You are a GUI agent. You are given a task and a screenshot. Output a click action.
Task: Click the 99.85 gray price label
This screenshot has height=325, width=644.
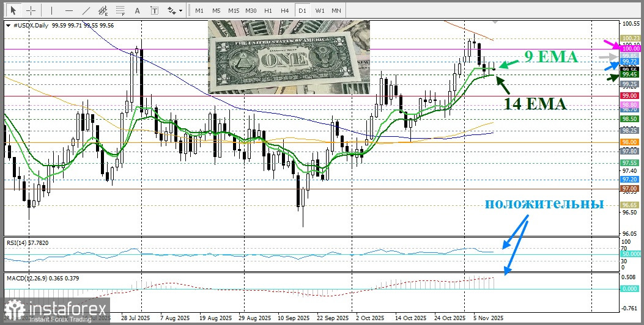tap(629, 56)
